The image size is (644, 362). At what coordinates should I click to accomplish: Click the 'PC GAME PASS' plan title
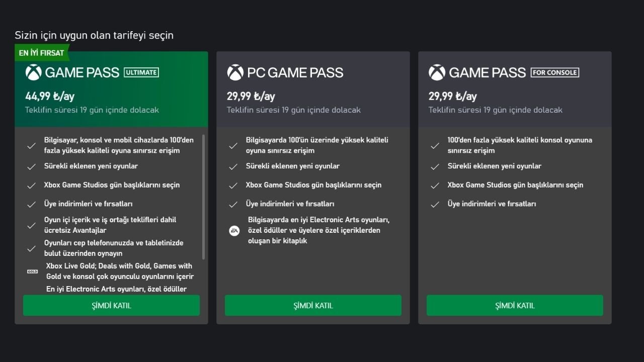click(295, 72)
